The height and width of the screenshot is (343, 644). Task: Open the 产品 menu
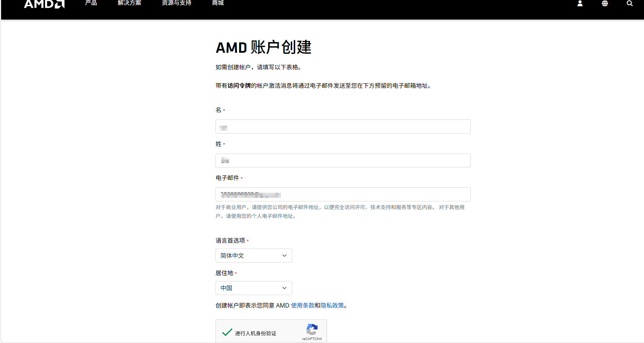91,3
